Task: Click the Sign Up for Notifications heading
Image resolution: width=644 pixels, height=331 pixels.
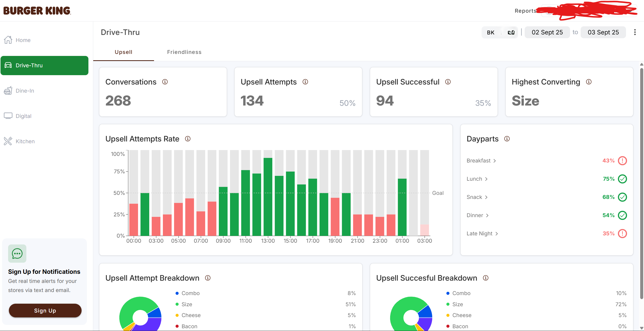Action: tap(44, 272)
